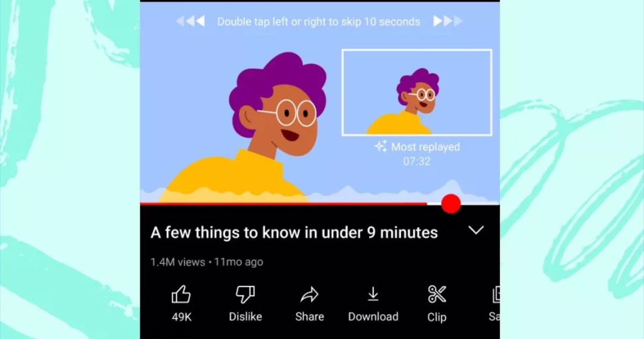Click the Dislike text label

pos(245,317)
